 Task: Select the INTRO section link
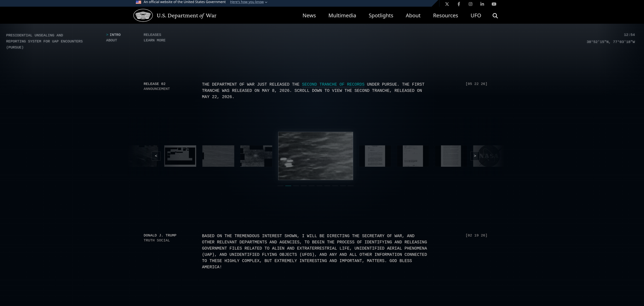(x=115, y=35)
